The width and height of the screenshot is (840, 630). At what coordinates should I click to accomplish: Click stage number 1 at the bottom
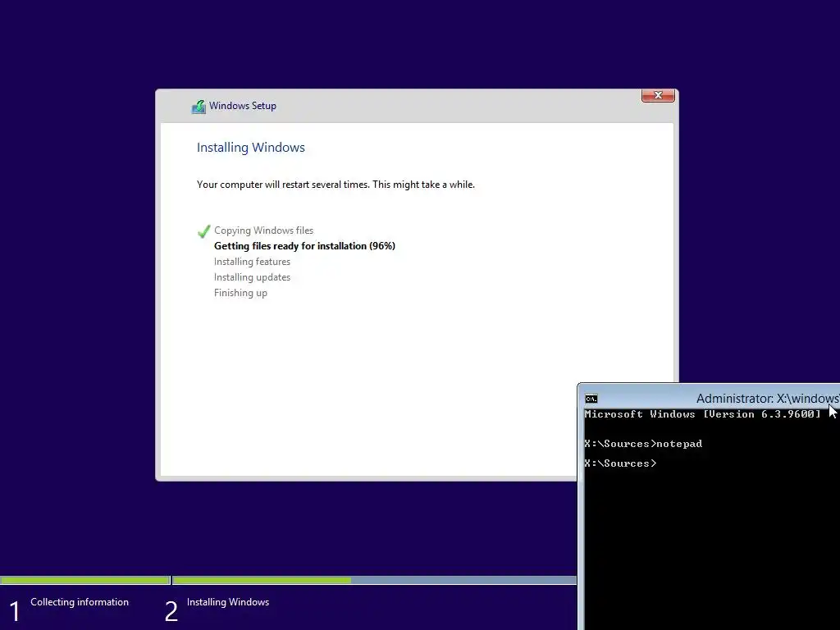15,611
